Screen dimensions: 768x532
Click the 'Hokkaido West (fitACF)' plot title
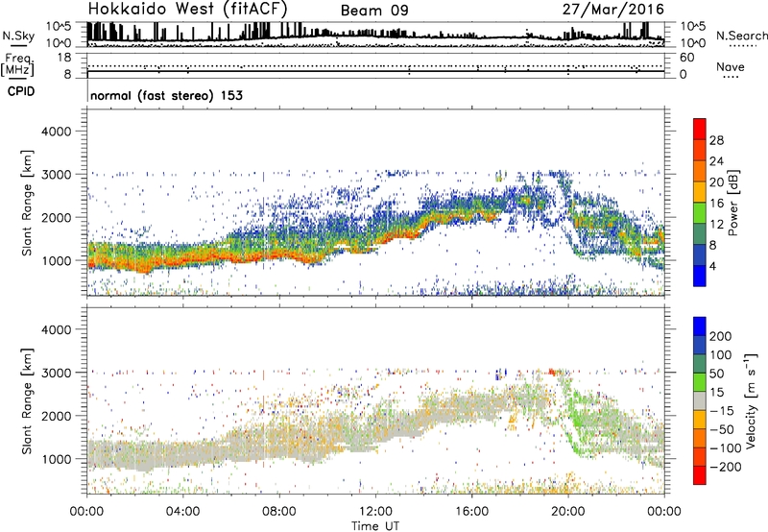(x=187, y=10)
